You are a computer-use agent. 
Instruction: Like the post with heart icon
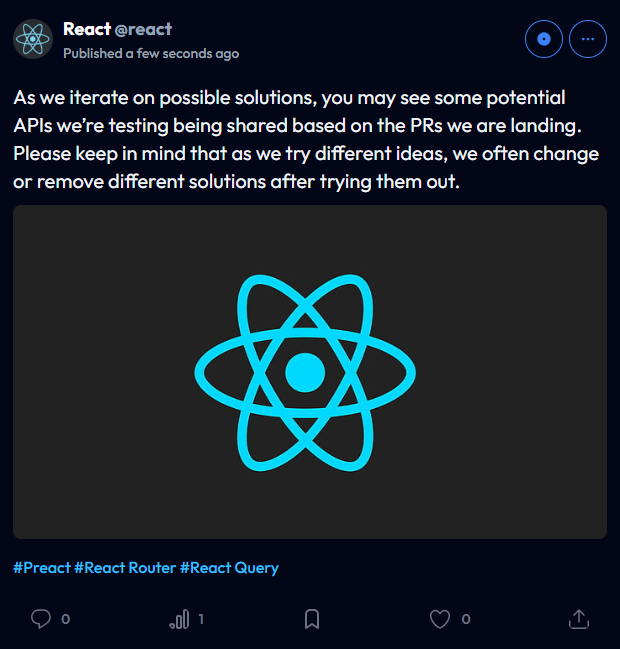(440, 619)
